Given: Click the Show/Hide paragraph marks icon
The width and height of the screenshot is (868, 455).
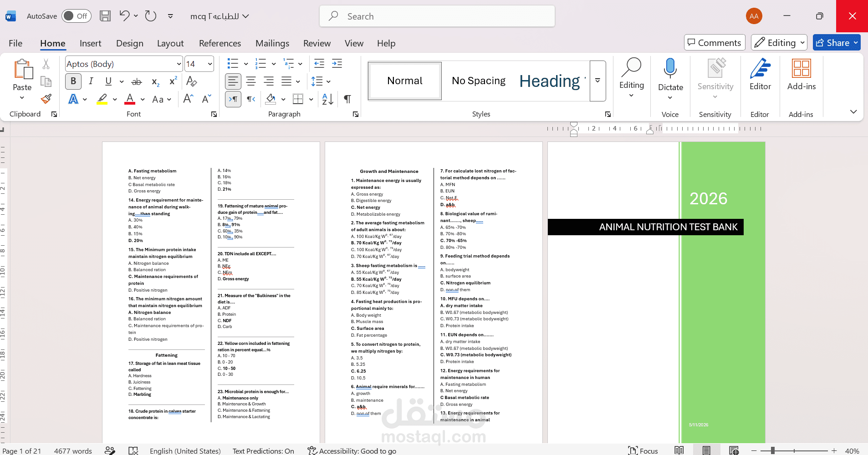Looking at the screenshot, I should [x=347, y=99].
